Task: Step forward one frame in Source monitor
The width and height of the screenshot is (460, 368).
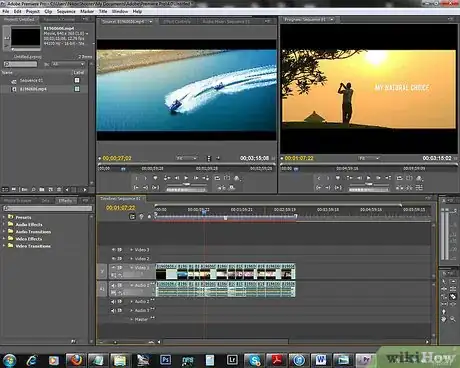Action: pyautogui.click(x=196, y=178)
